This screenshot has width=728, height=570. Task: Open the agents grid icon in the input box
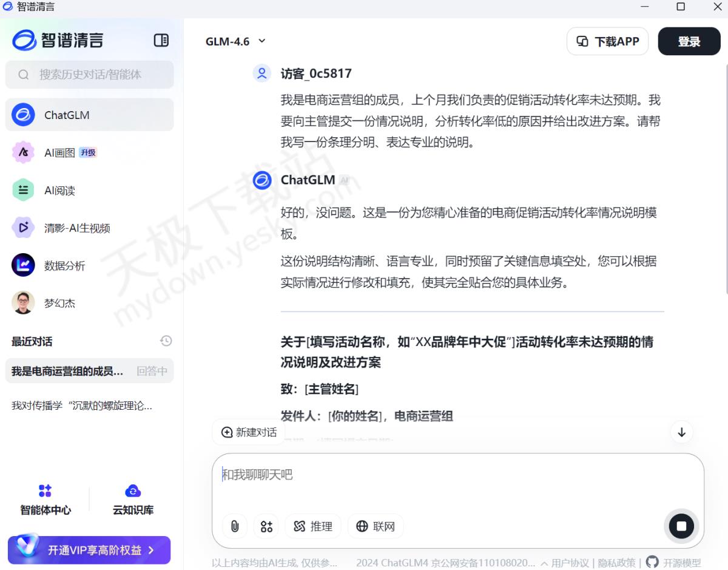[x=267, y=526]
